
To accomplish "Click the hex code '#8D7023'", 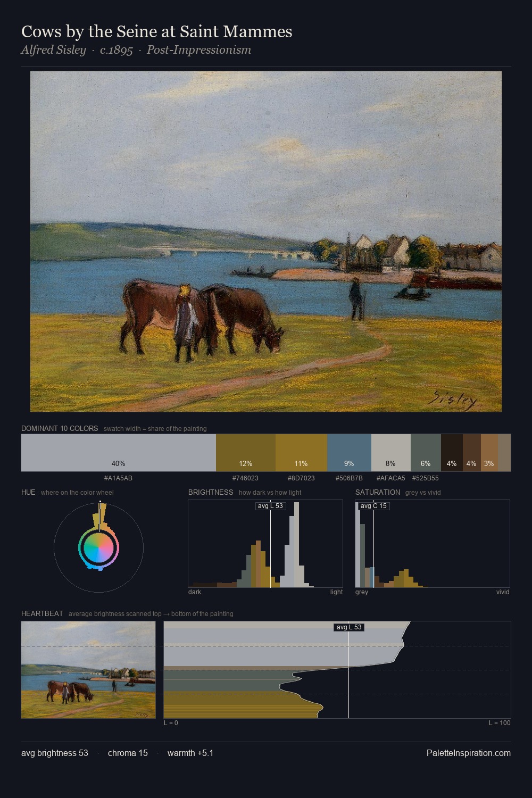I will [301, 478].
